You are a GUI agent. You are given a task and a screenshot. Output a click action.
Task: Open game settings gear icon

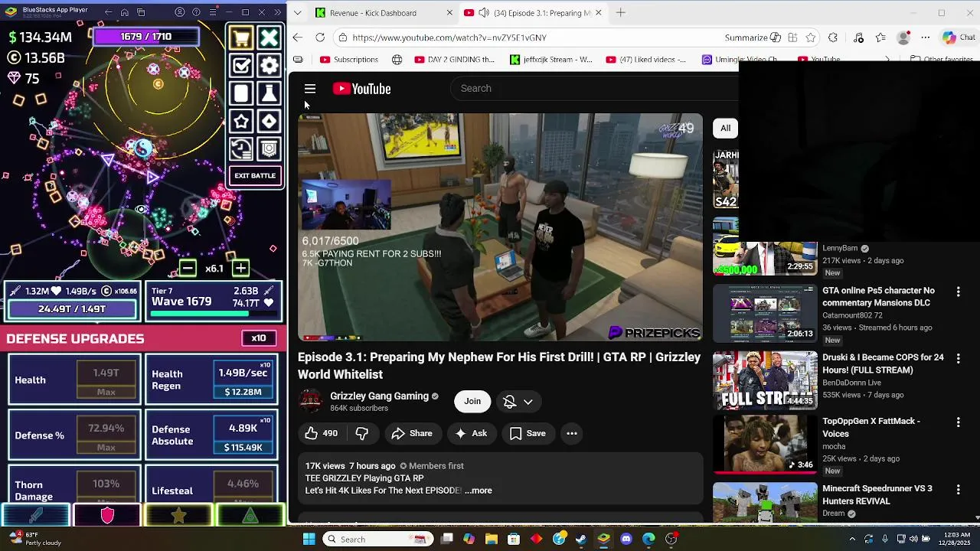[x=269, y=65]
